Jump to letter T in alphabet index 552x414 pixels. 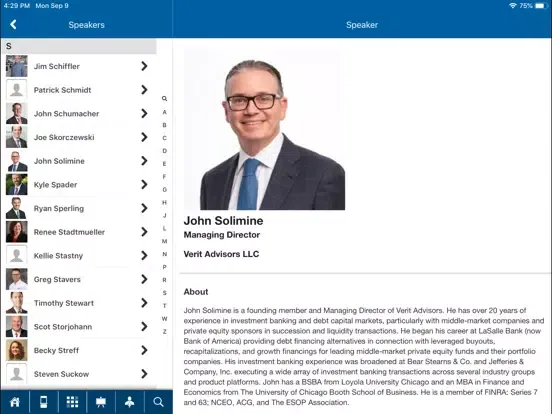point(164,306)
